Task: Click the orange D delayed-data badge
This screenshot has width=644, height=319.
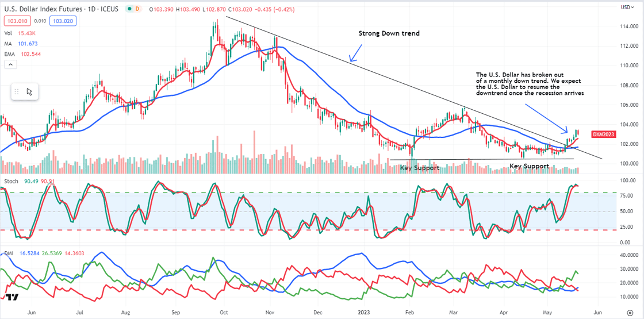Action: 137,9
